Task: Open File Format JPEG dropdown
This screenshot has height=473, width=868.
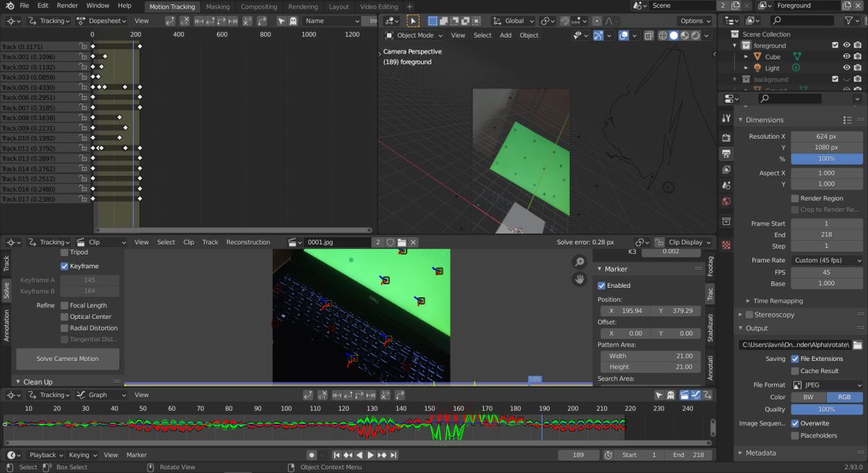Action: (x=827, y=385)
